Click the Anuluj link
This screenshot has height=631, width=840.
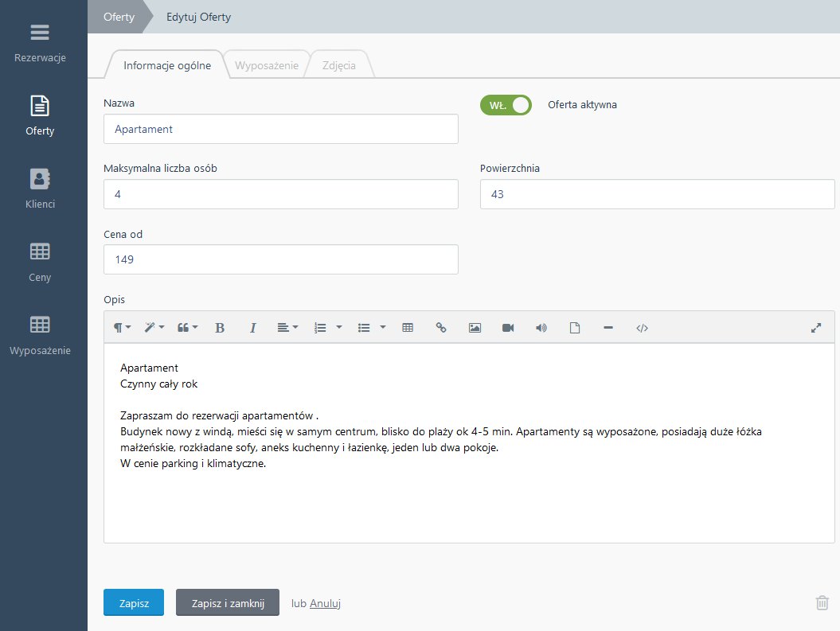point(325,603)
